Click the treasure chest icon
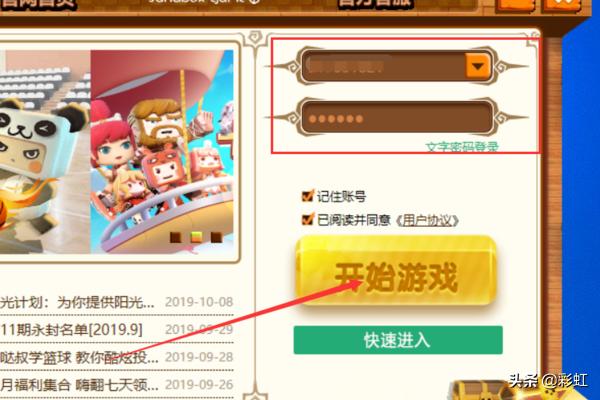 coord(480,390)
